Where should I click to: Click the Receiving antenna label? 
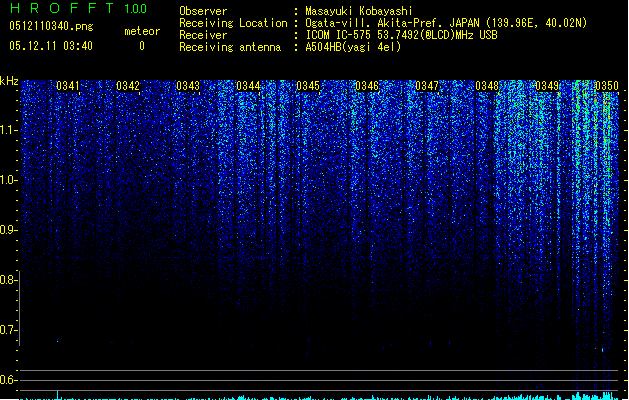tap(230, 47)
